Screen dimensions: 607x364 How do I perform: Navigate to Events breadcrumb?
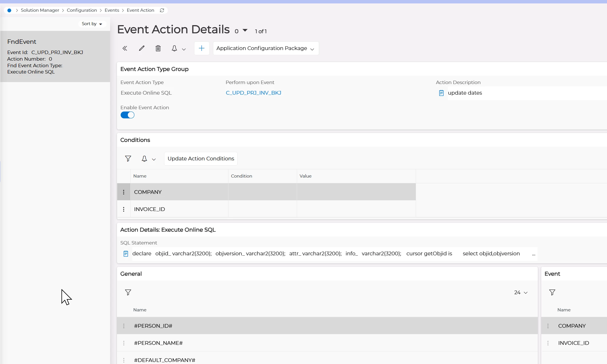click(112, 10)
